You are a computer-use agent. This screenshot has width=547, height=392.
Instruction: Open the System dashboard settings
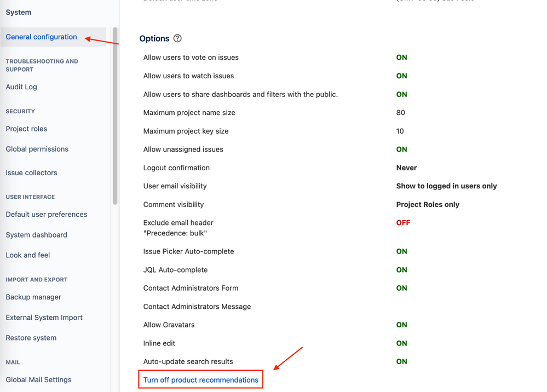(36, 234)
